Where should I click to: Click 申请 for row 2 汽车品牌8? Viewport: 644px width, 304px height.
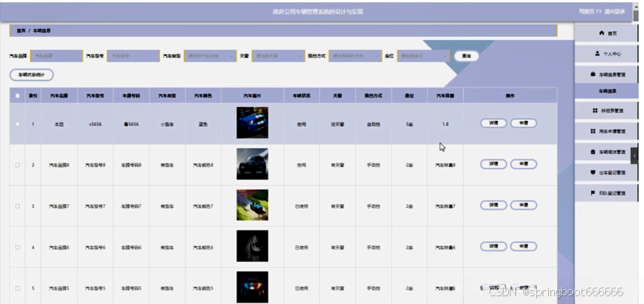pos(523,164)
